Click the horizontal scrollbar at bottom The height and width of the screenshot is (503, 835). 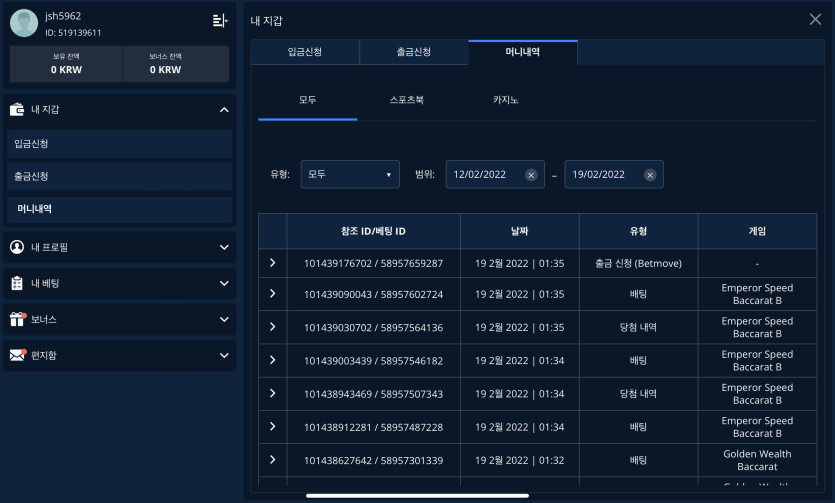[x=418, y=496]
